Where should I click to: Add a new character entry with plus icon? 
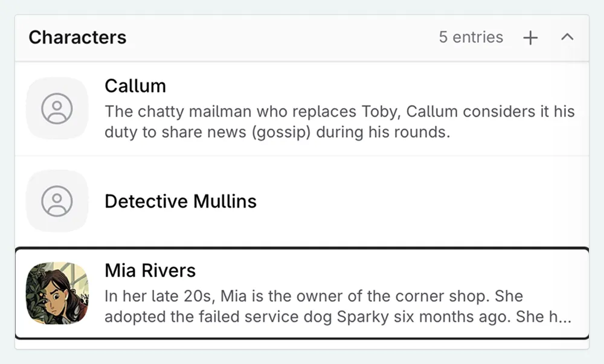point(530,38)
